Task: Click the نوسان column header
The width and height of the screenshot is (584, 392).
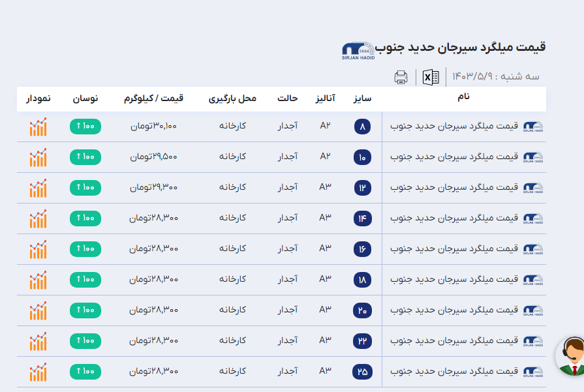Action: pyautogui.click(x=85, y=98)
